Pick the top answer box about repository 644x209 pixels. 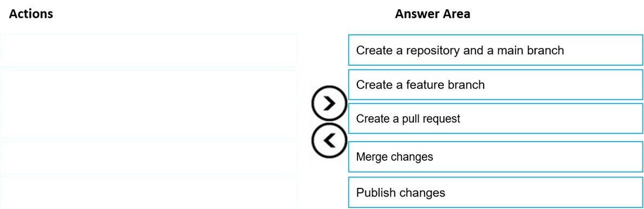495,50
